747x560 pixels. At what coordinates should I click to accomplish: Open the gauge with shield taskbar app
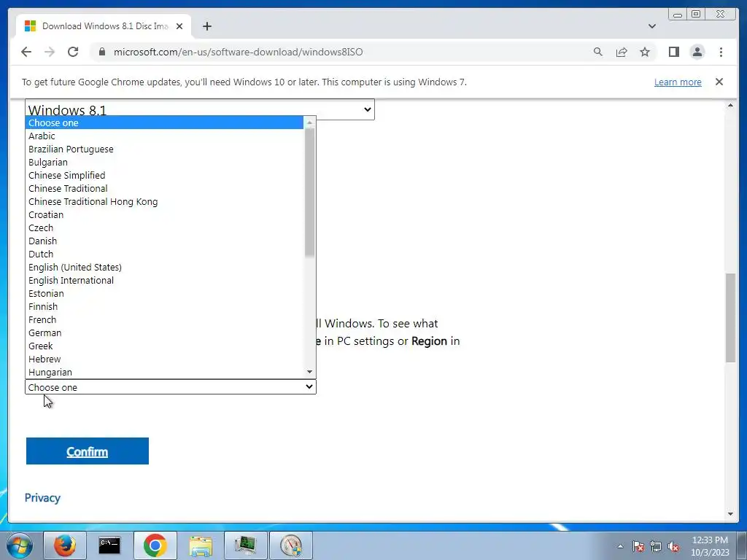[290, 545]
